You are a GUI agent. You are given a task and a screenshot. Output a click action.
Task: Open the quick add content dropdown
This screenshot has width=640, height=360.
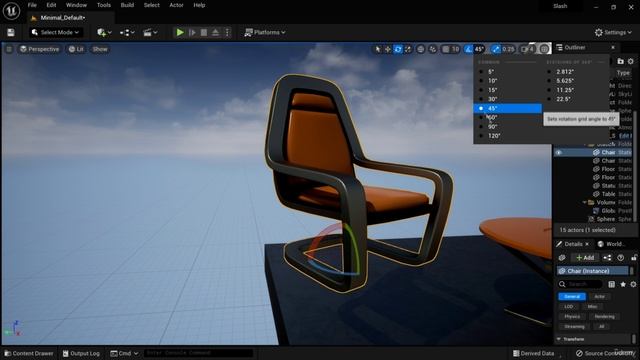[x=104, y=32]
